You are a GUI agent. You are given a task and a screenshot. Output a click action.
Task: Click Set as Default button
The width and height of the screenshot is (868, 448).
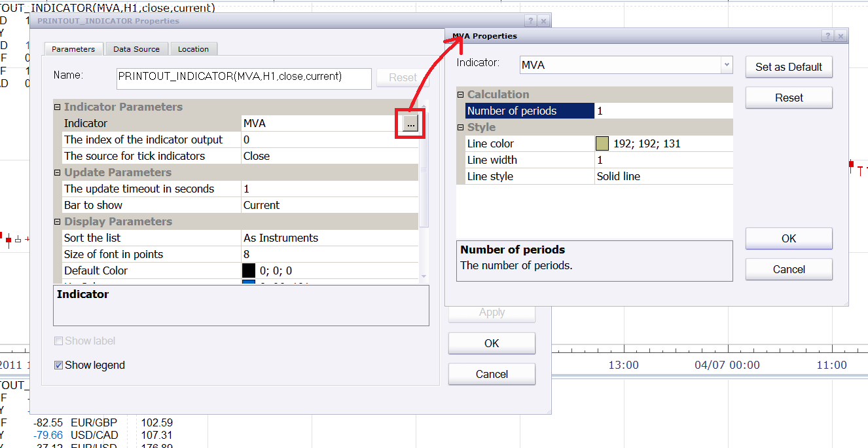[789, 67]
